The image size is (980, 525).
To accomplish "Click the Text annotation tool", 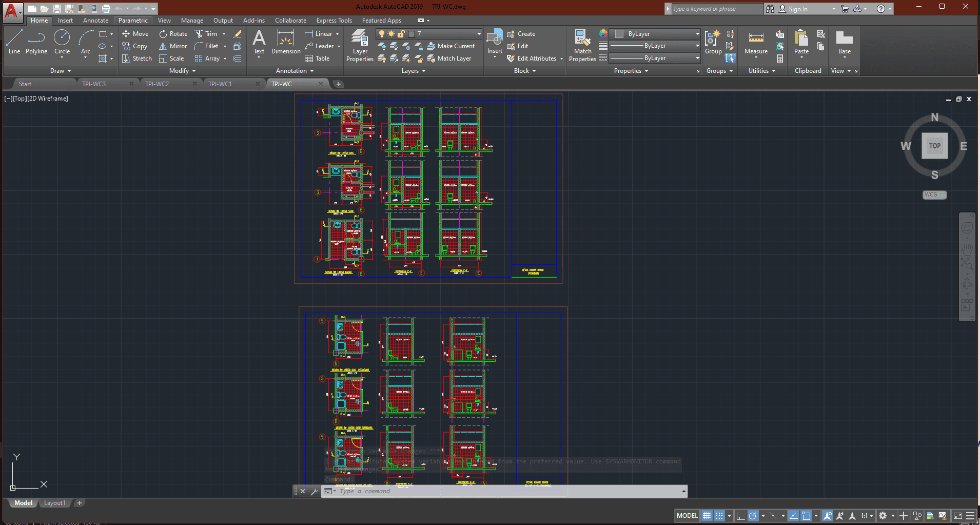I will [259, 42].
